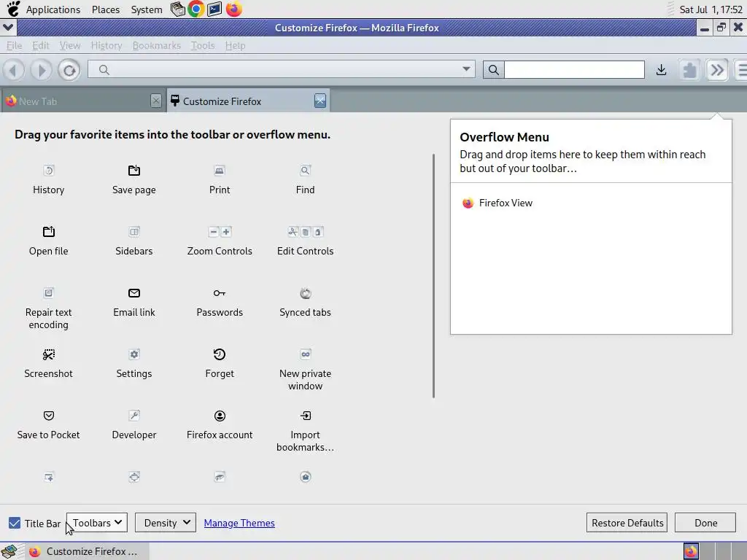
Task: Select the Find icon
Action: point(306,171)
